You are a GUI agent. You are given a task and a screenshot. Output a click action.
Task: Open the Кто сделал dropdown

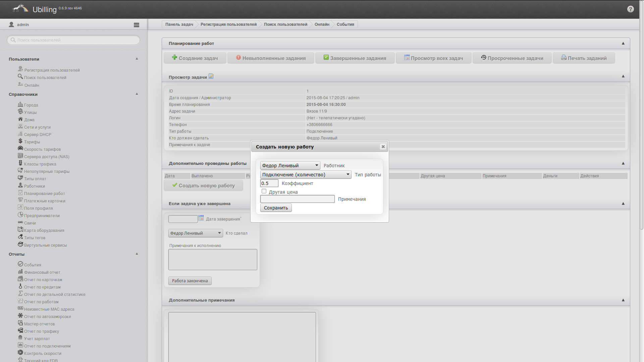pos(195,233)
